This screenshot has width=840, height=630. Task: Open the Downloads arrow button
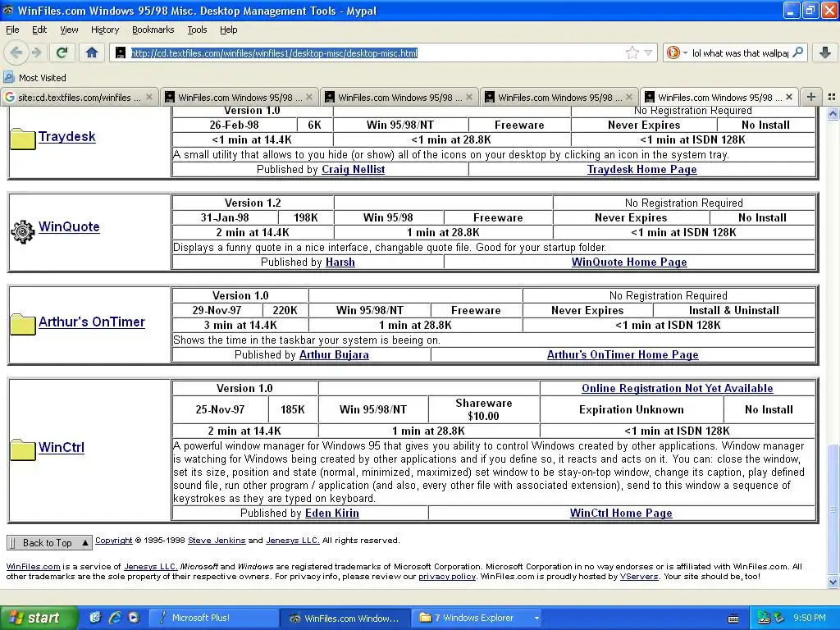coord(825,52)
